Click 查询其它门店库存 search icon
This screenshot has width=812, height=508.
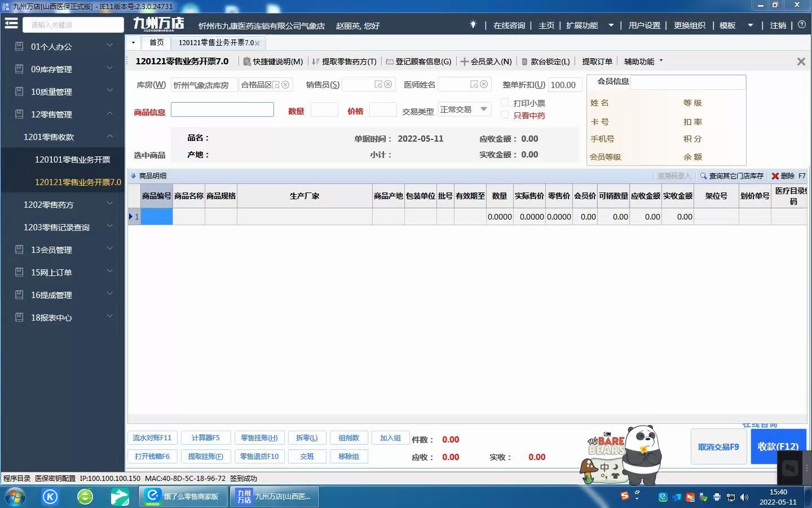tap(703, 176)
